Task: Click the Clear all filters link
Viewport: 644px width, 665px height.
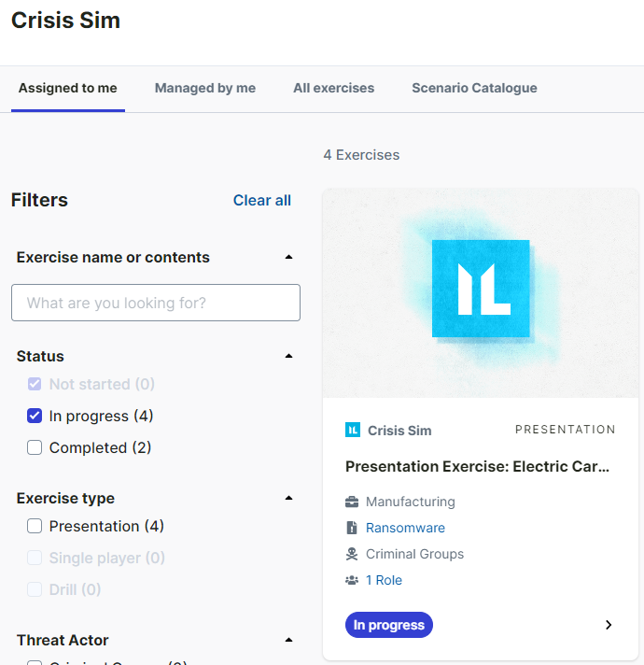Action: tap(261, 200)
